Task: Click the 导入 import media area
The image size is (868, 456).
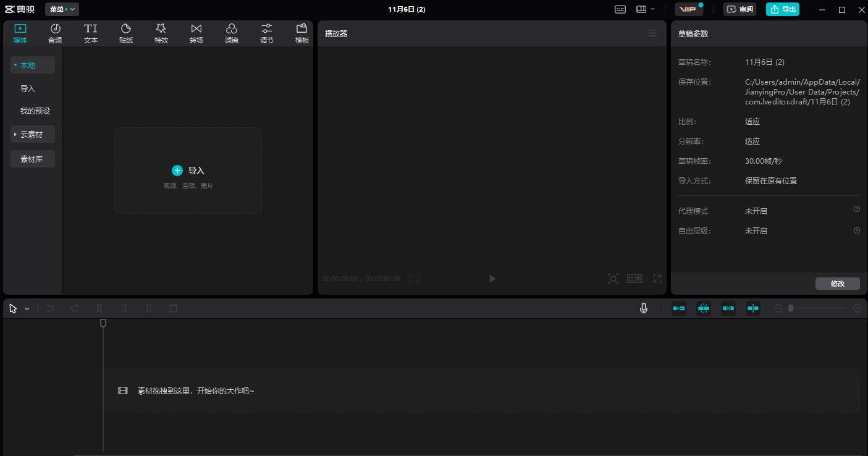Action: pyautogui.click(x=188, y=171)
